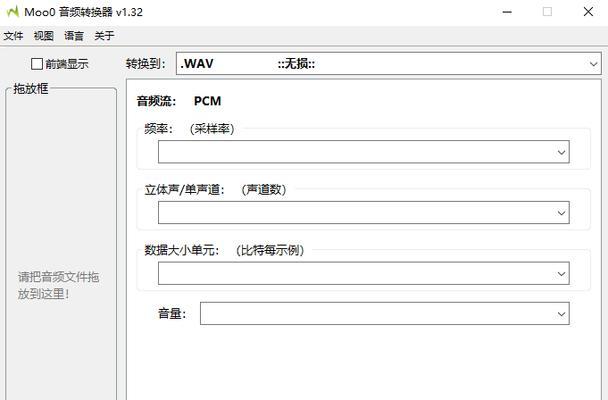Click the PCM audio stream text
This screenshot has width=608, height=400.
[x=207, y=101]
